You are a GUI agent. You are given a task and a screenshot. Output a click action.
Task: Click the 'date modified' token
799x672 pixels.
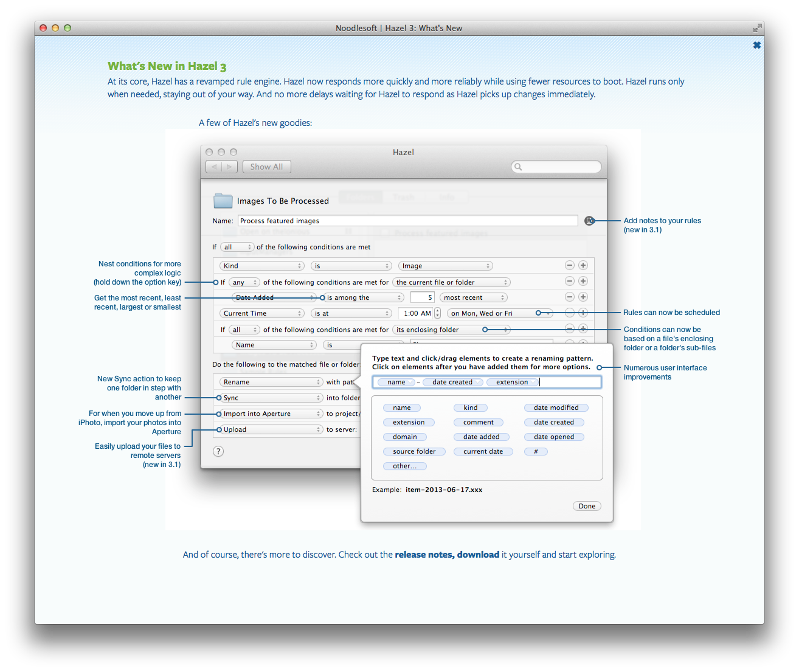pos(556,407)
